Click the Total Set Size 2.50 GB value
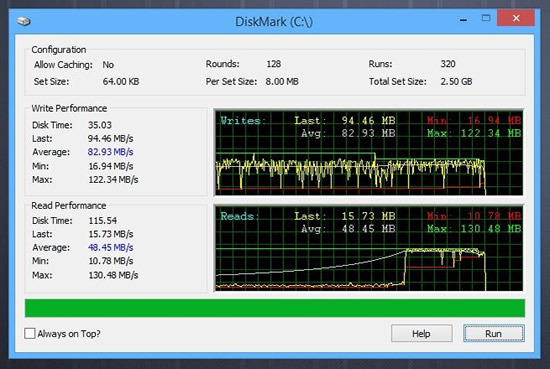 point(456,81)
